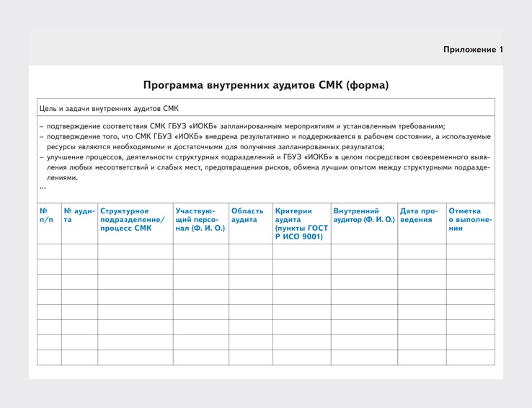Click the paragraph starting "улучшение процессов"
The image size is (532, 408).
[x=265, y=167]
